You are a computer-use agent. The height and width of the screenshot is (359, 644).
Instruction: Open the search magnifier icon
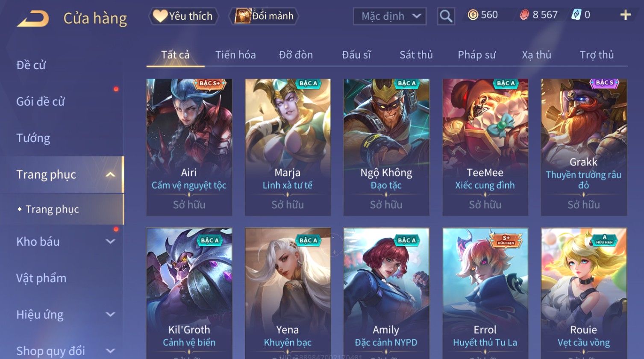(446, 16)
